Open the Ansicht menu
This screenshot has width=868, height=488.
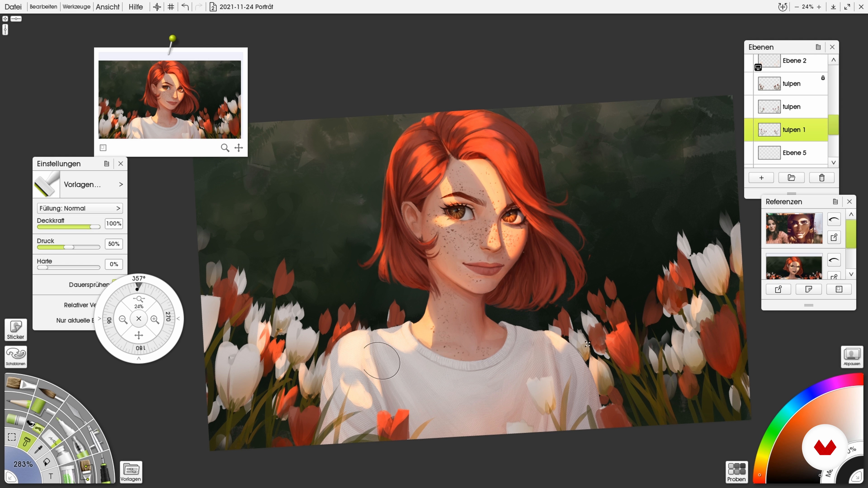pyautogui.click(x=108, y=7)
